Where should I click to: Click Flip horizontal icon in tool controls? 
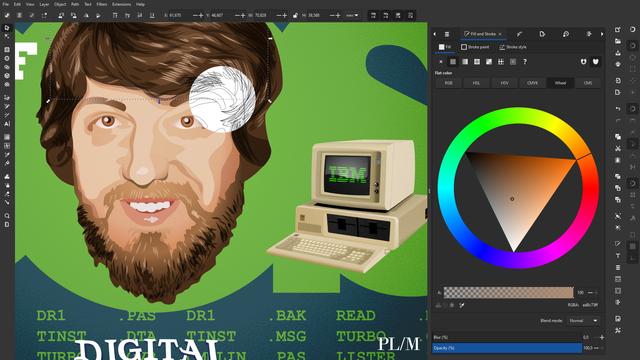point(86,16)
